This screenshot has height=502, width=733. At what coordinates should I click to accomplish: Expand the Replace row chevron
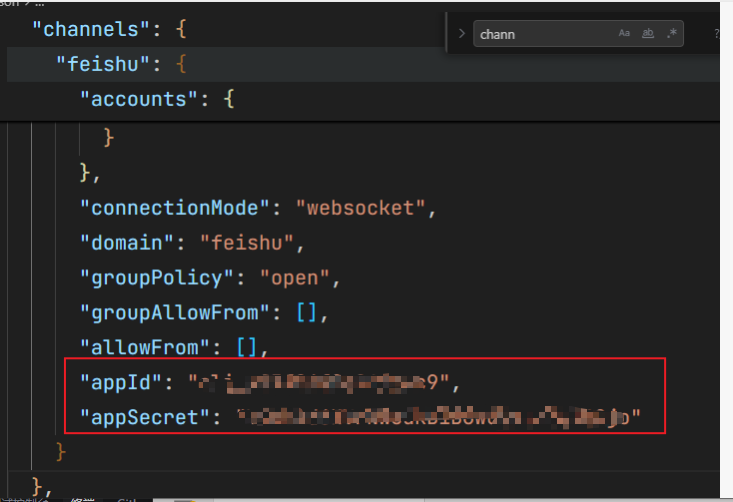[x=462, y=34]
